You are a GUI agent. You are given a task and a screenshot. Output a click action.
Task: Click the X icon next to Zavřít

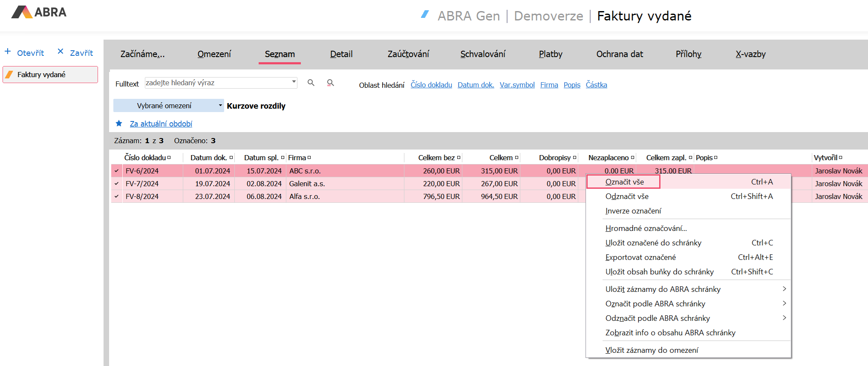point(61,52)
